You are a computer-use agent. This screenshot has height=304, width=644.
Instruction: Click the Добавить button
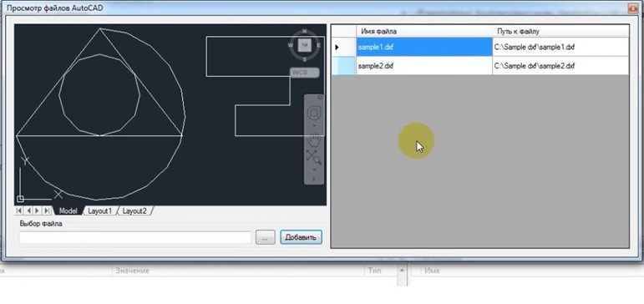(x=301, y=237)
